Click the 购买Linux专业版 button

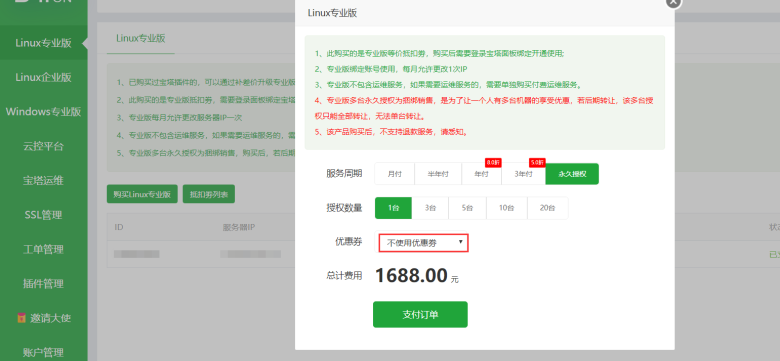(142, 194)
